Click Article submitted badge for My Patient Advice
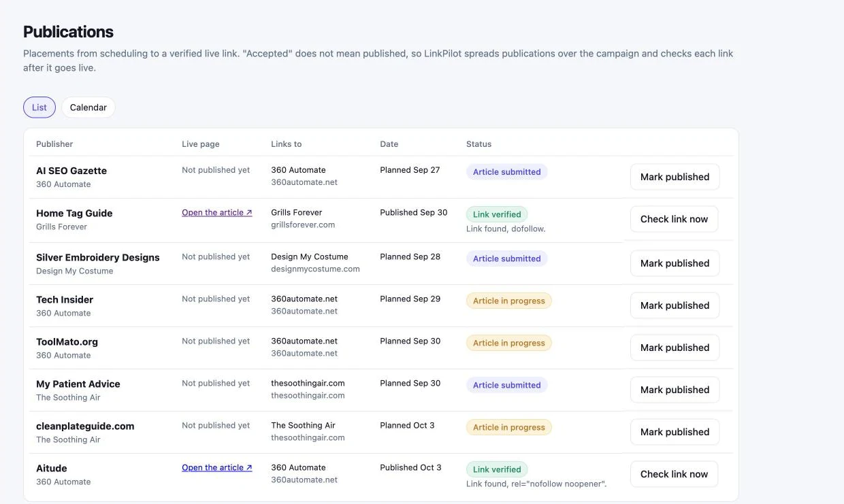The image size is (844, 504). click(506, 385)
